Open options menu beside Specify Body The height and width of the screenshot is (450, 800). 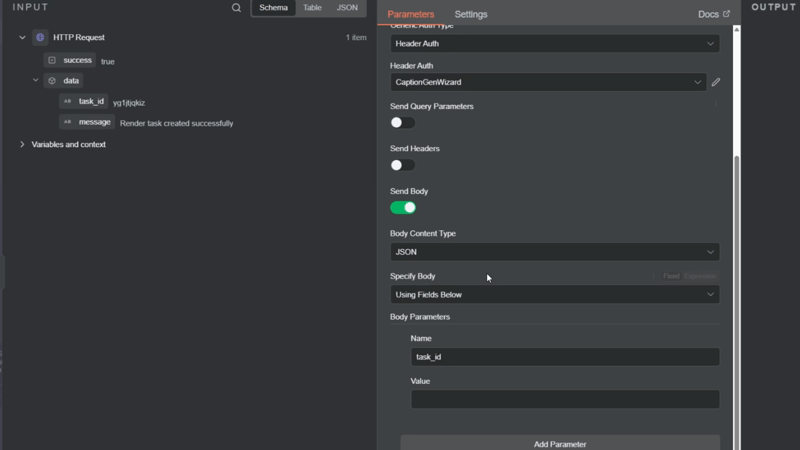click(x=653, y=276)
